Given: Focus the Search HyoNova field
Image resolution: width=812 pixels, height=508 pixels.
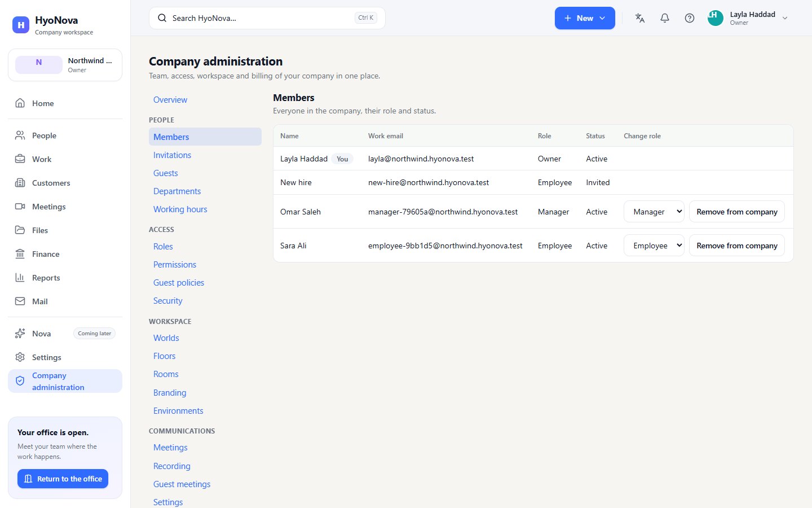Looking at the screenshot, I should pos(267,18).
